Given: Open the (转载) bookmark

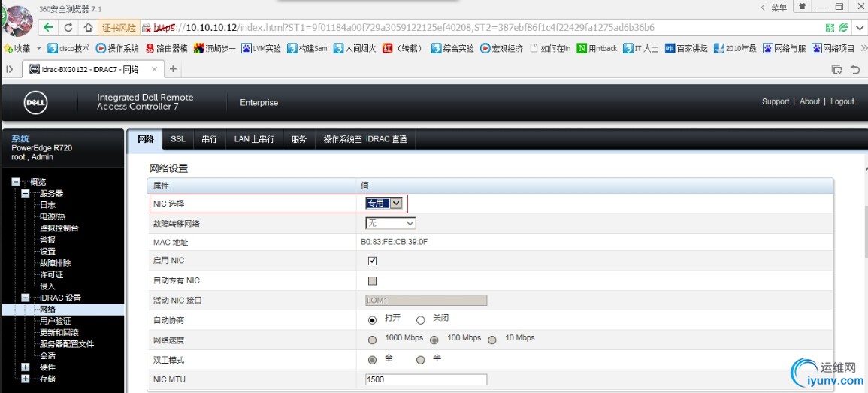Looking at the screenshot, I should [404, 48].
